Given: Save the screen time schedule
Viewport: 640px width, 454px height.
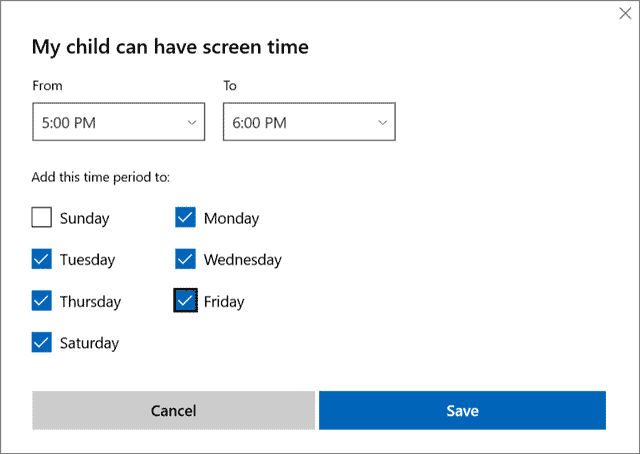Looking at the screenshot, I should (462, 410).
